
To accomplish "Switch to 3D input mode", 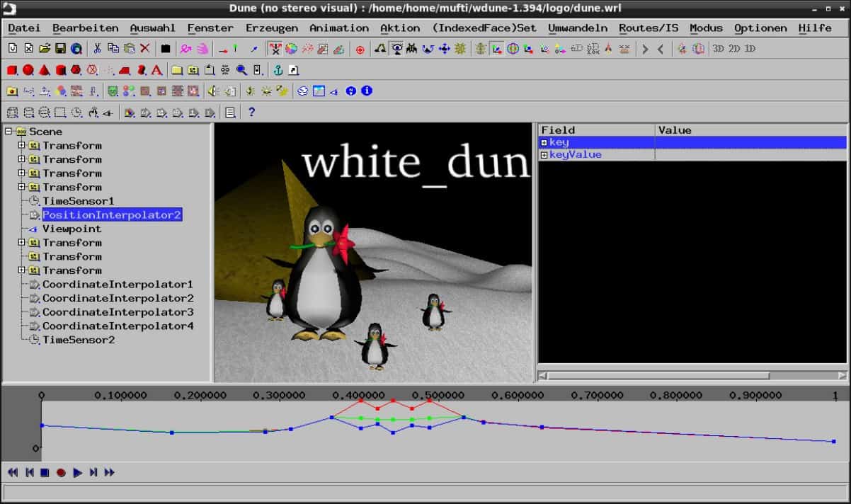I will pos(719,49).
